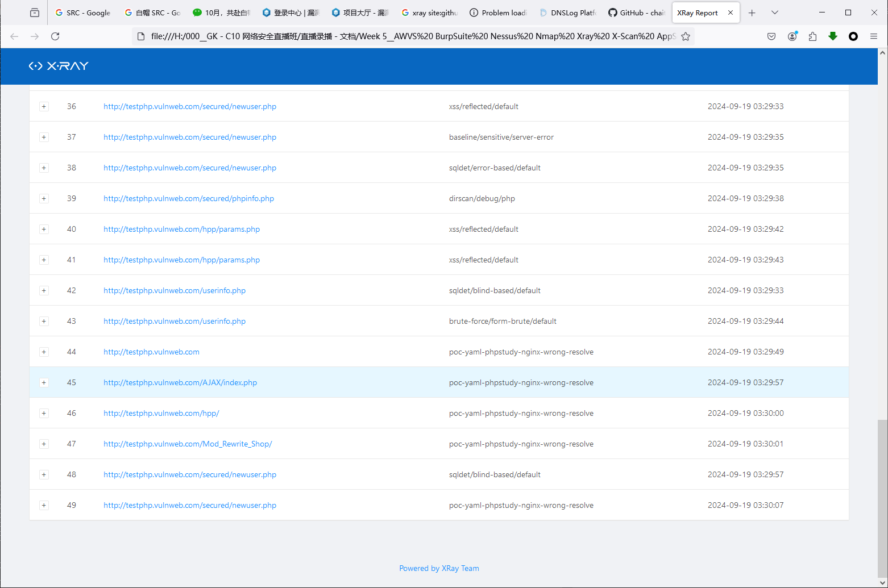
Task: Switch to the DNSLog Platform tab
Action: (x=569, y=12)
